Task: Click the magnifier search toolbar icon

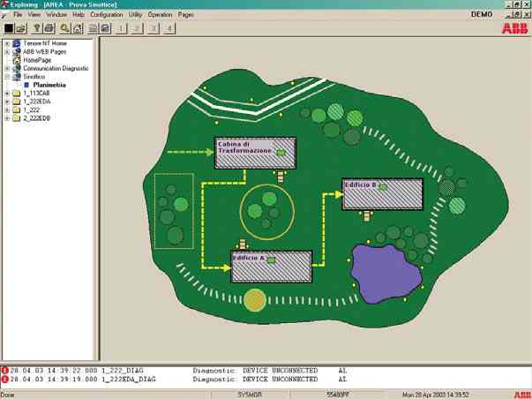Action: [x=64, y=28]
